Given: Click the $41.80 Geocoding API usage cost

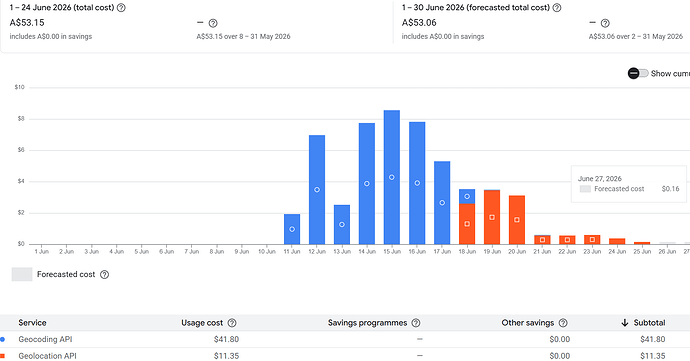Looking at the screenshot, I should coord(226,339).
